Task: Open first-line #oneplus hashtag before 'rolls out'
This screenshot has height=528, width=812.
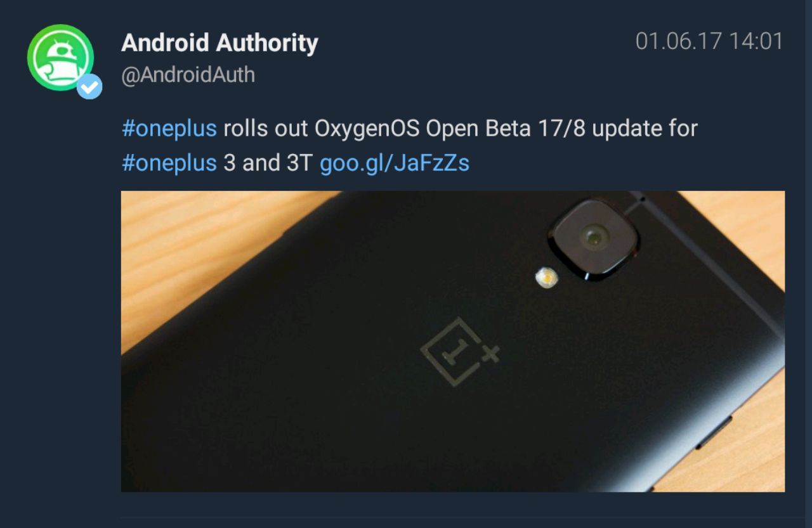Action: [169, 129]
